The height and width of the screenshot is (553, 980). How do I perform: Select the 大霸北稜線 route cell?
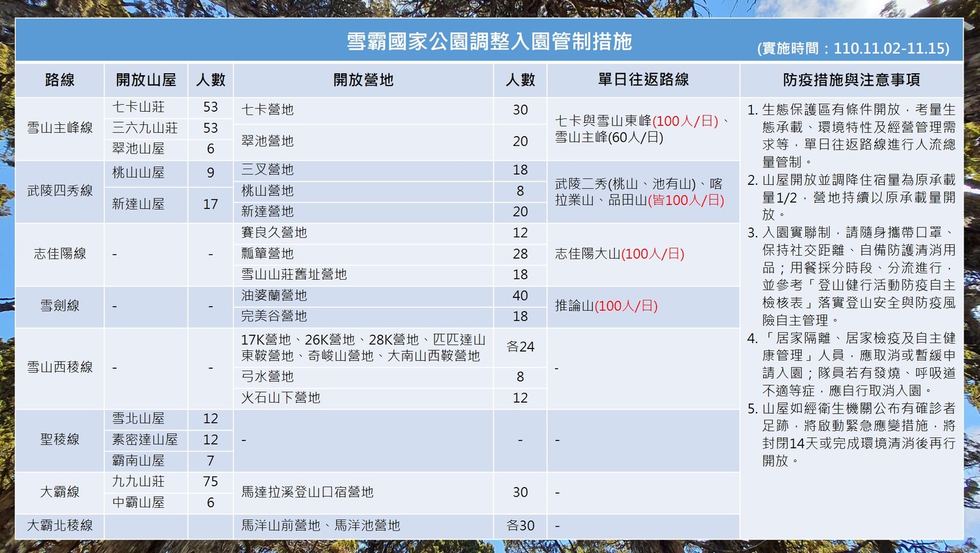[x=59, y=526]
